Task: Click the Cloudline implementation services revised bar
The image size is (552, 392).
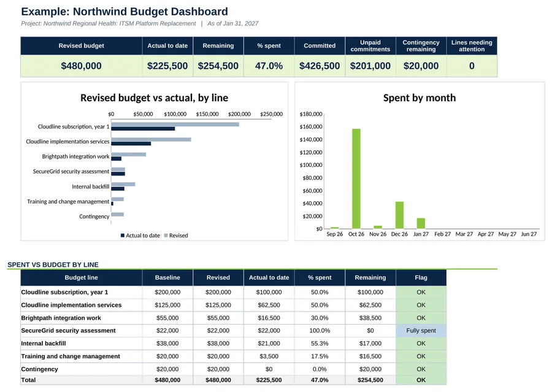Action: click(151, 139)
